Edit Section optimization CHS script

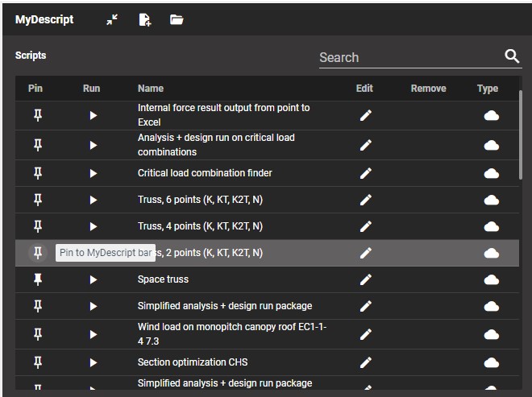coord(365,362)
